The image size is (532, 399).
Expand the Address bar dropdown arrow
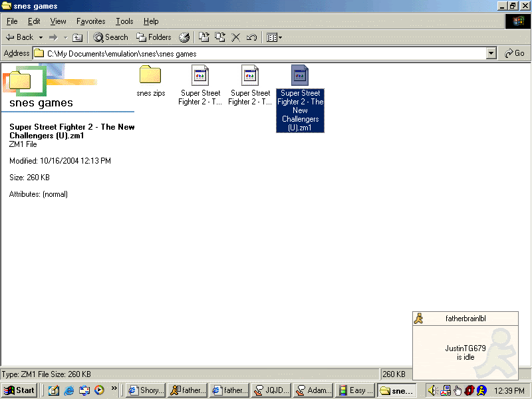pos(491,54)
